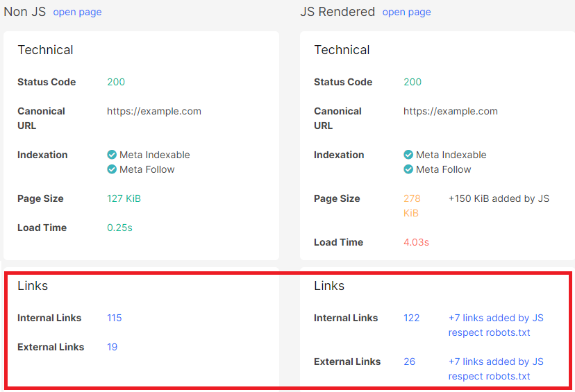Select the Non JS canonical URL https://example.com
The height and width of the screenshot is (392, 575).
click(154, 111)
